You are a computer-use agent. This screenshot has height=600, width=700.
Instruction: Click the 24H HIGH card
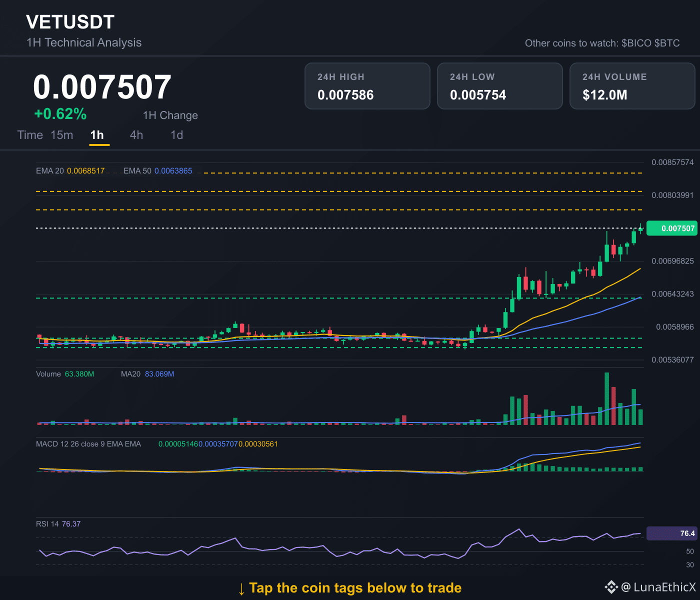click(x=367, y=86)
